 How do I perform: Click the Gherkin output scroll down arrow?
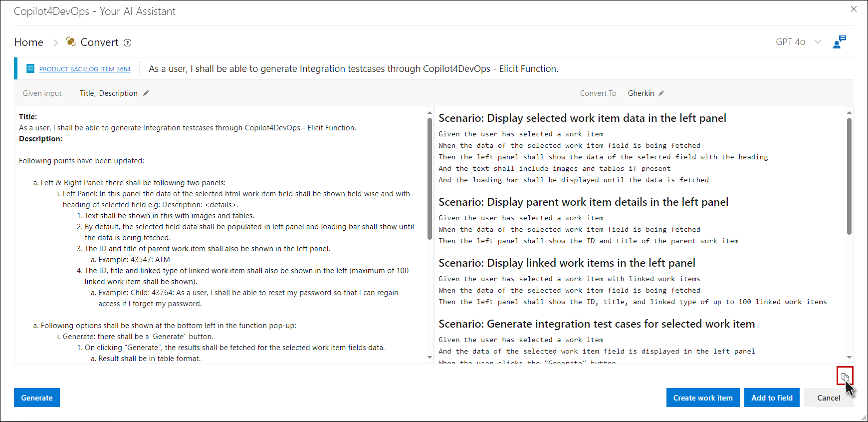tap(849, 358)
